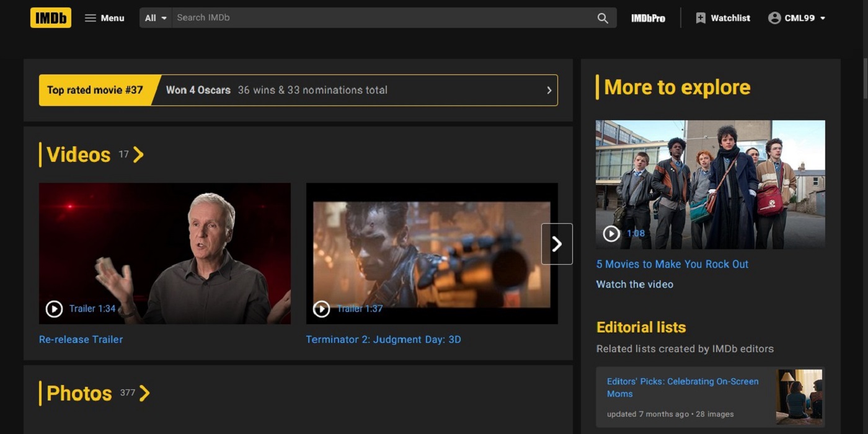This screenshot has width=868, height=434.
Task: Open Editors' Picks: Celebrating On-Screen Moms list
Action: [682, 387]
